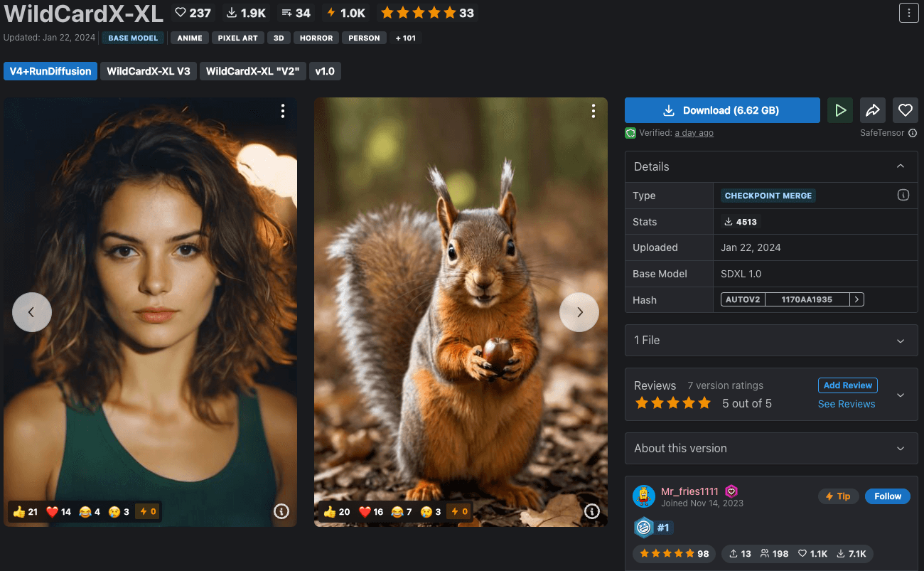Select the V4+RunDiffusion version tab
Viewport: 924px width, 571px height.
(50, 71)
